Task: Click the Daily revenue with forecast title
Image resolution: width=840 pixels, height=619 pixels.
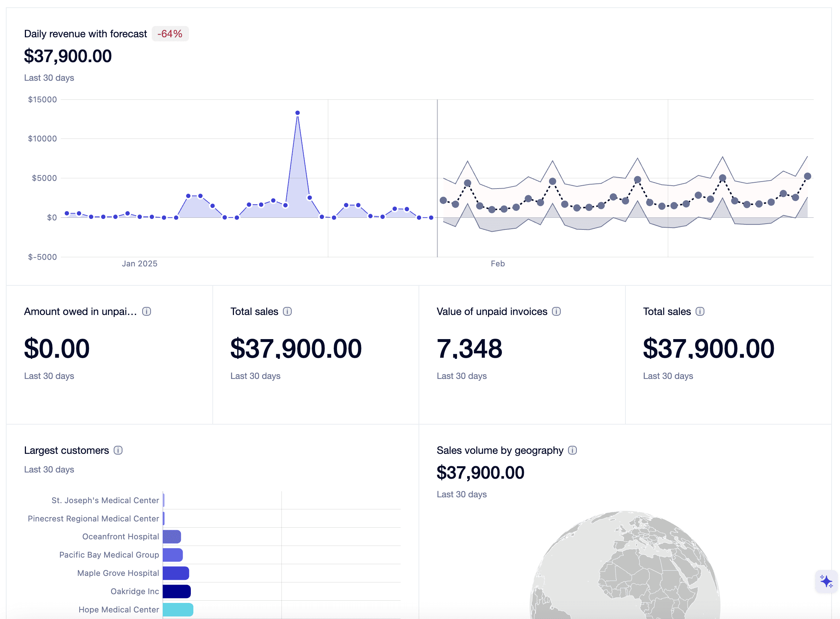Action: tap(86, 34)
